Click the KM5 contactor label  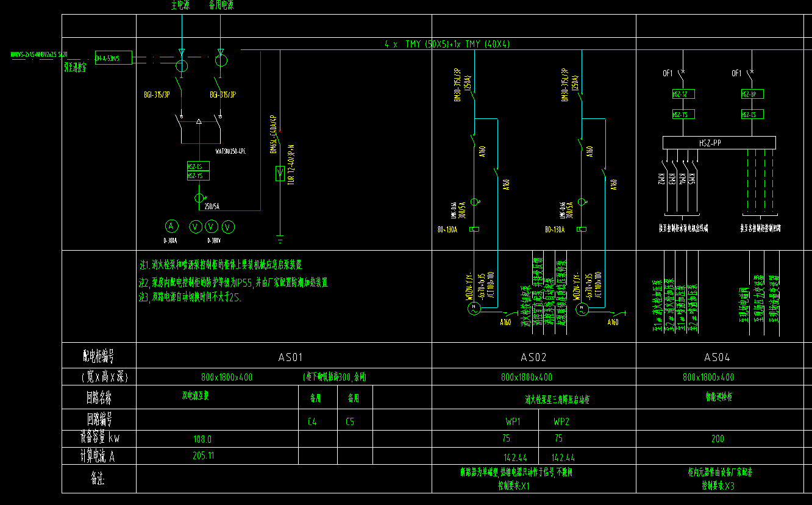coord(693,179)
